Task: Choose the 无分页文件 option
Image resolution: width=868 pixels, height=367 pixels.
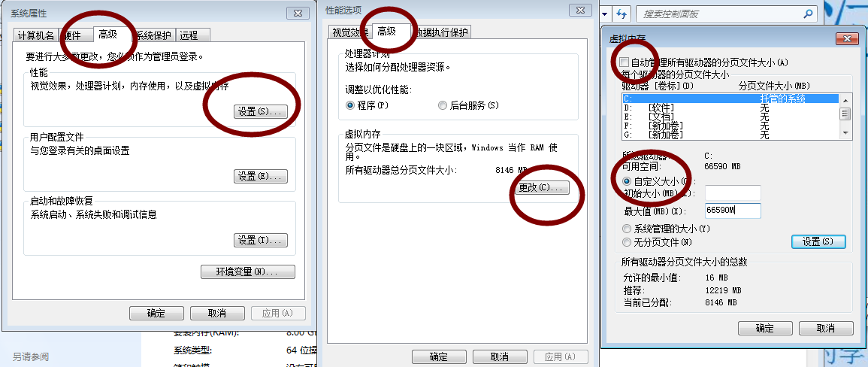Action: pyautogui.click(x=627, y=242)
